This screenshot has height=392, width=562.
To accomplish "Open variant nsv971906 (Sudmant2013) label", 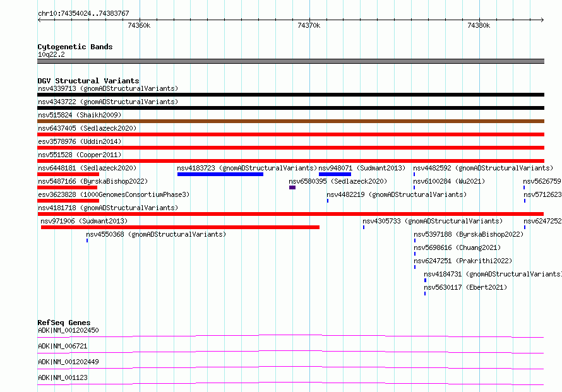I will click(x=84, y=221).
